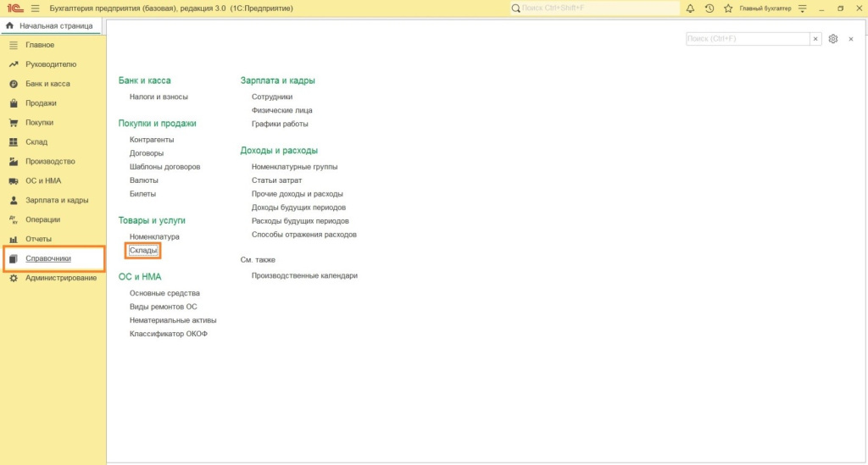Screen dimensions: 868x465
Task: Open Склады directory
Action: click(x=143, y=251)
